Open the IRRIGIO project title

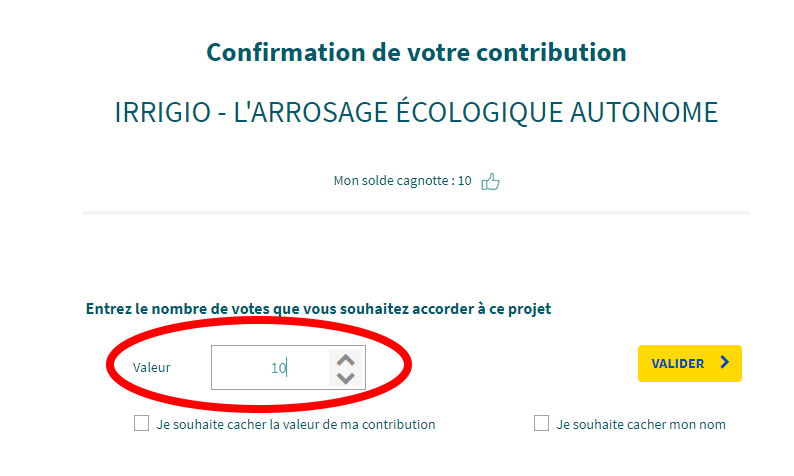pyautogui.click(x=416, y=112)
